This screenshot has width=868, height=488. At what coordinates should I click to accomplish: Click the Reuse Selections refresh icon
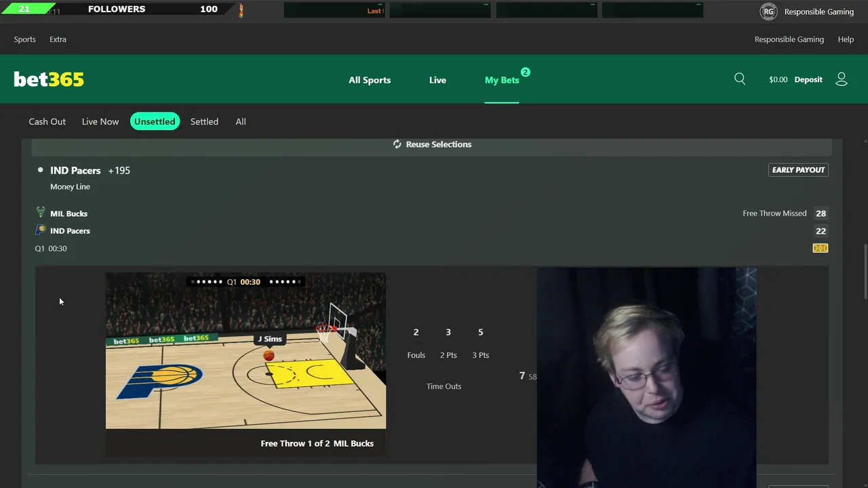pyautogui.click(x=397, y=144)
